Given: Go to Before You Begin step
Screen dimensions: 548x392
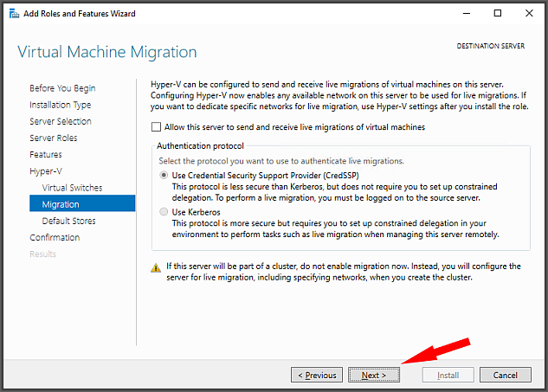Looking at the screenshot, I should pyautogui.click(x=62, y=88).
